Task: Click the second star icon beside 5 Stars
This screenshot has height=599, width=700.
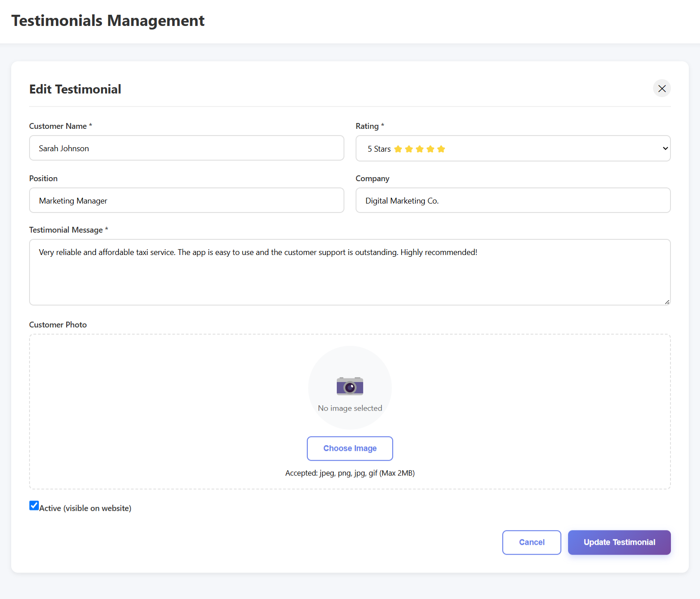Action: 409,149
